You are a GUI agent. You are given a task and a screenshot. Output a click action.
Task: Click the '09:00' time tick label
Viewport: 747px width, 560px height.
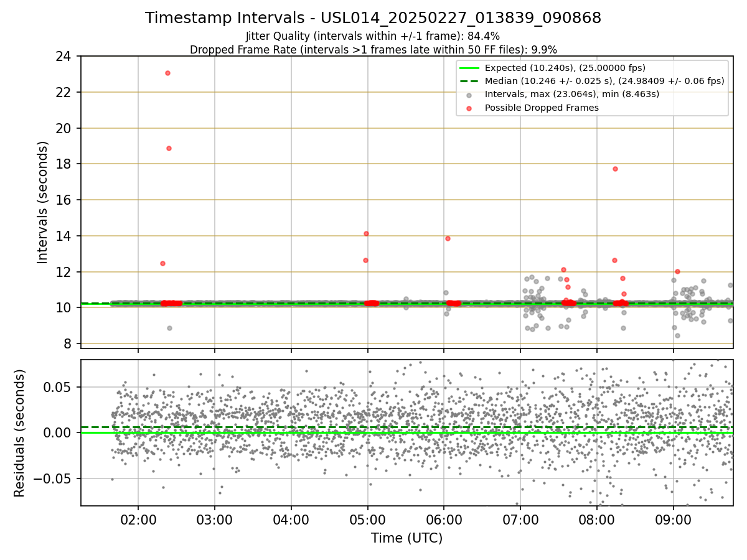674,519
